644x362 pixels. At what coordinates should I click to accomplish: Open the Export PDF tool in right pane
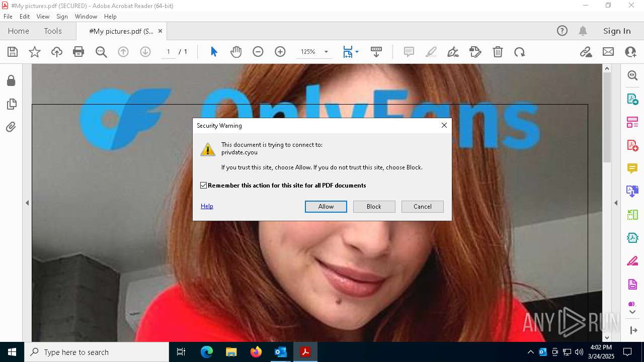[x=632, y=99]
